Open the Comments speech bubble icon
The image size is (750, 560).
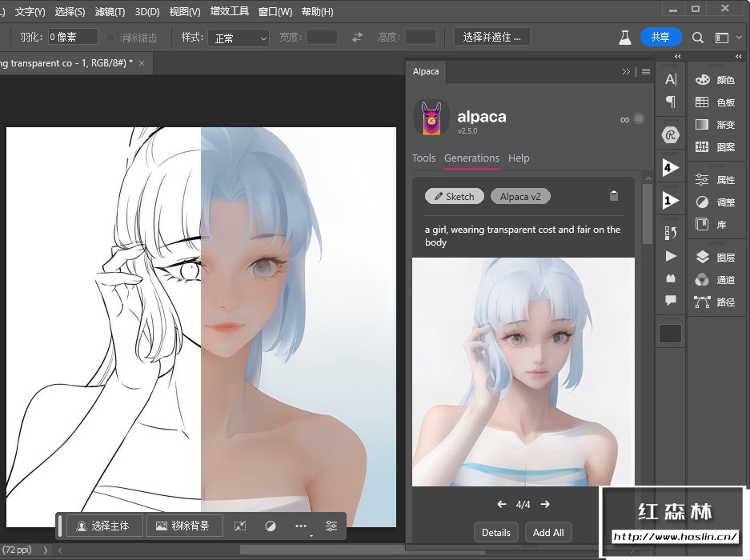click(671, 300)
